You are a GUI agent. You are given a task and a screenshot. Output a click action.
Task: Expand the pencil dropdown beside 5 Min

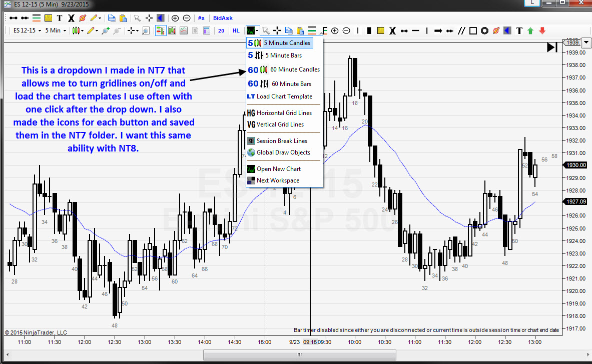[97, 31]
